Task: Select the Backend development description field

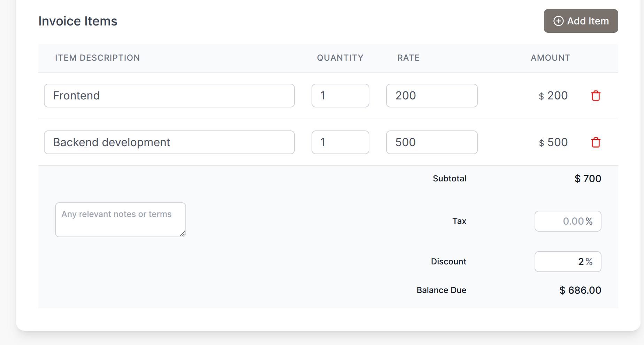Action: click(x=169, y=142)
